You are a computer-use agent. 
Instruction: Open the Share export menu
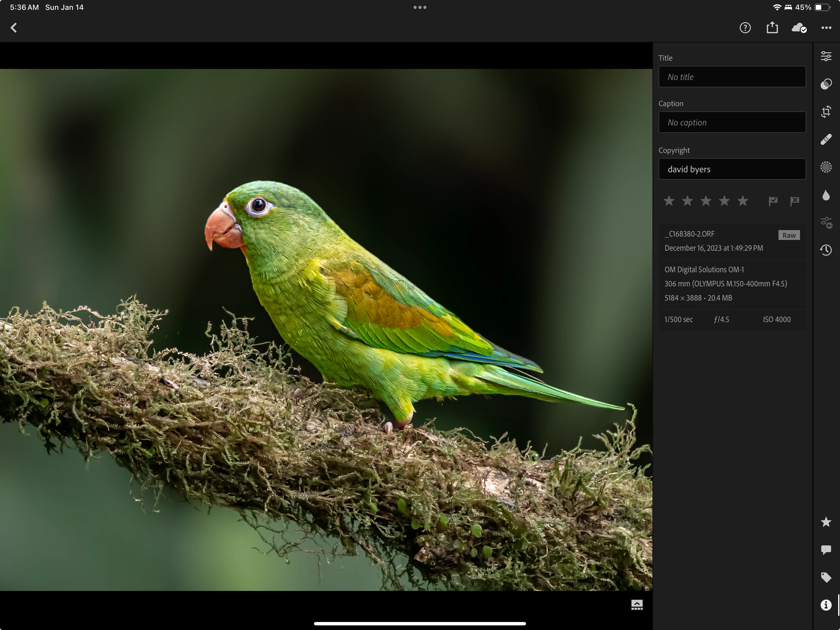772,28
